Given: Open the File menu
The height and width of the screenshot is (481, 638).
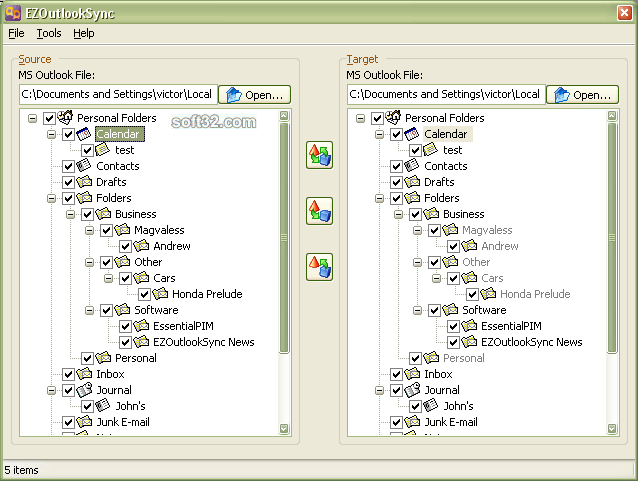Looking at the screenshot, I should tap(16, 33).
